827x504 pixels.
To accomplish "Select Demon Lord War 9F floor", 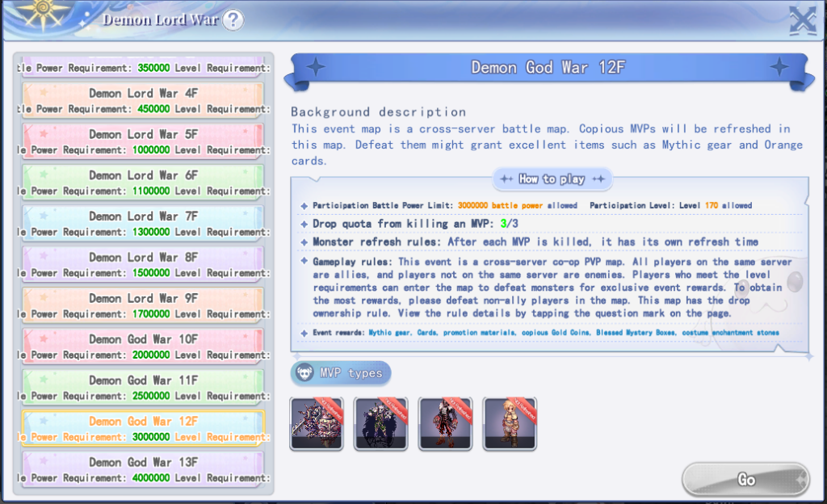I will point(143,306).
